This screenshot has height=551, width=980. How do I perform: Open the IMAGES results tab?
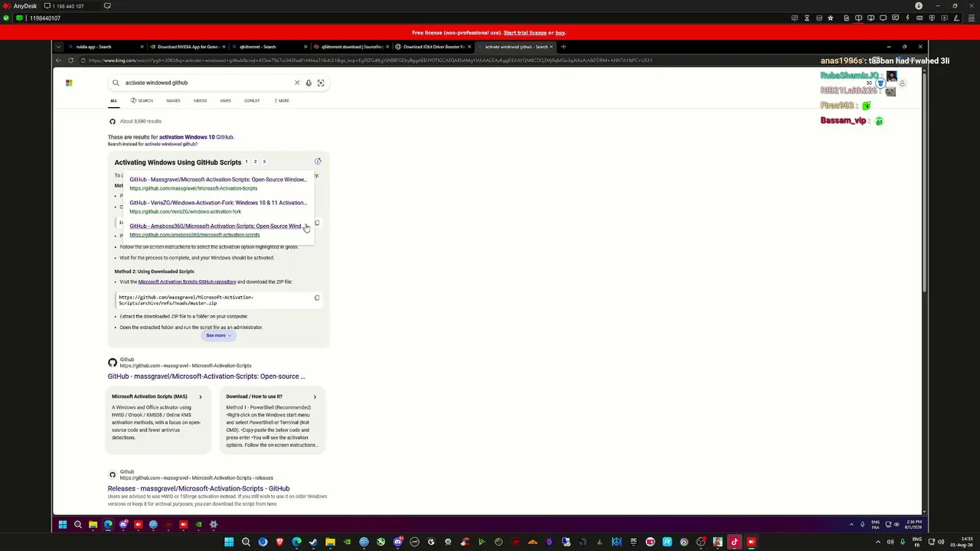click(x=173, y=101)
